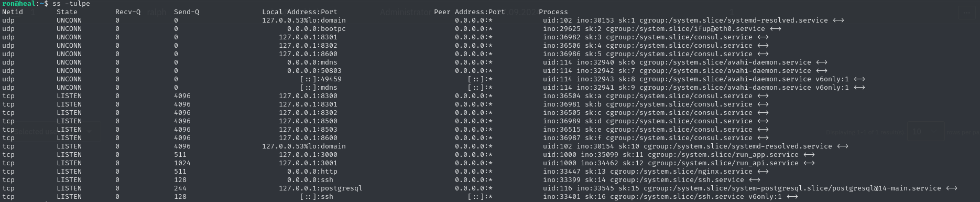Click the Local Address:Port column header
The width and height of the screenshot is (980, 202).
(300, 12)
